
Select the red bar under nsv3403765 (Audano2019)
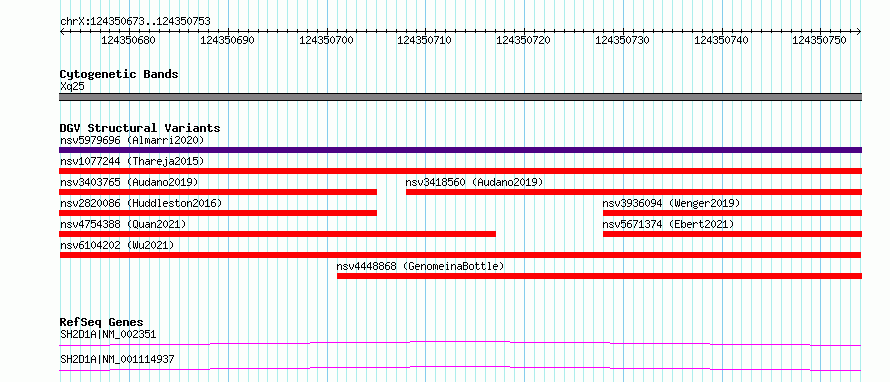coord(218,192)
